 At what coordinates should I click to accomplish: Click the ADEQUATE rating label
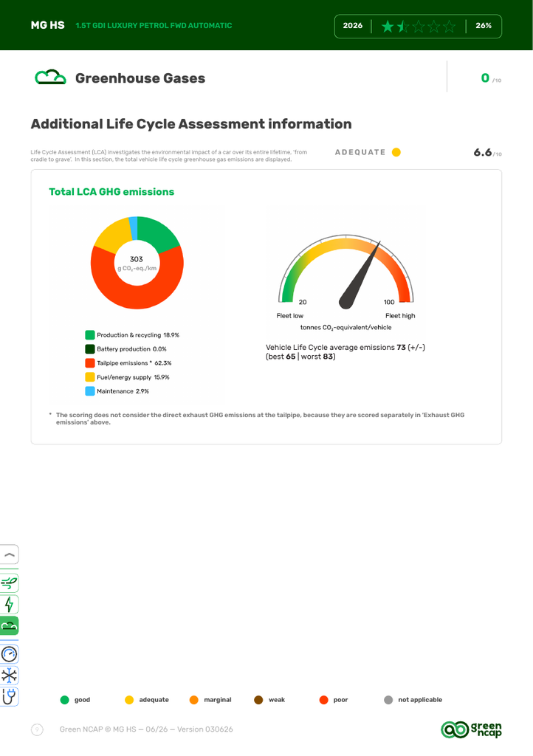pyautogui.click(x=360, y=152)
